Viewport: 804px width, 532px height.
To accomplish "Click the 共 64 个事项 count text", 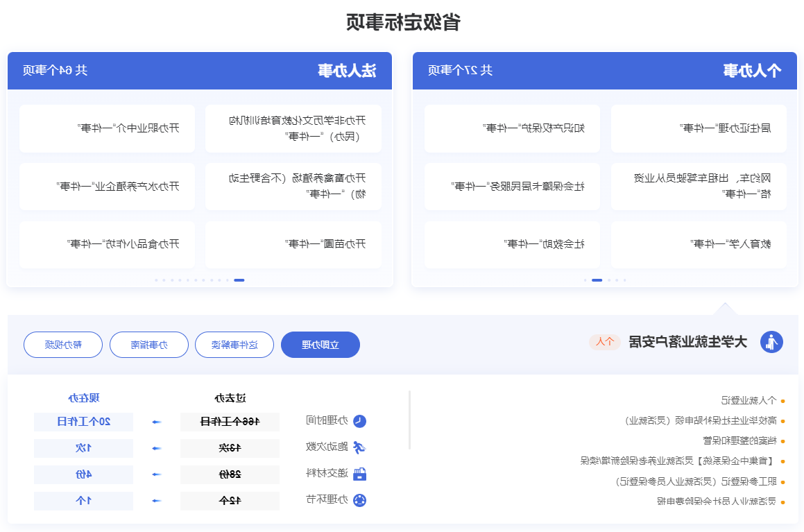I will coord(55,70).
